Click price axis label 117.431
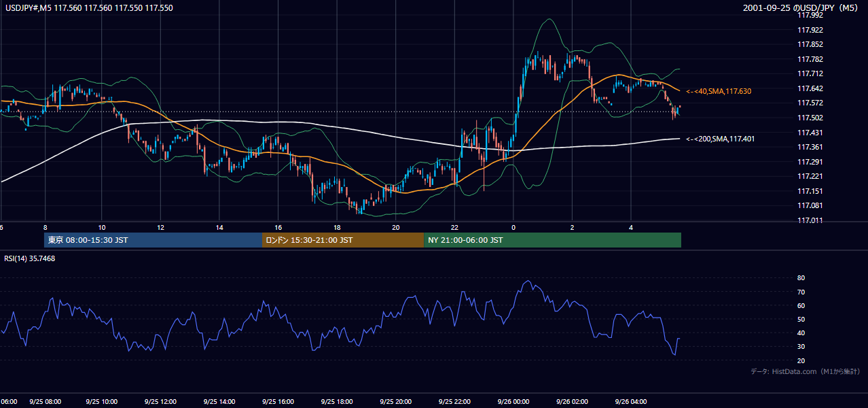The width and height of the screenshot is (868, 408). click(810, 133)
